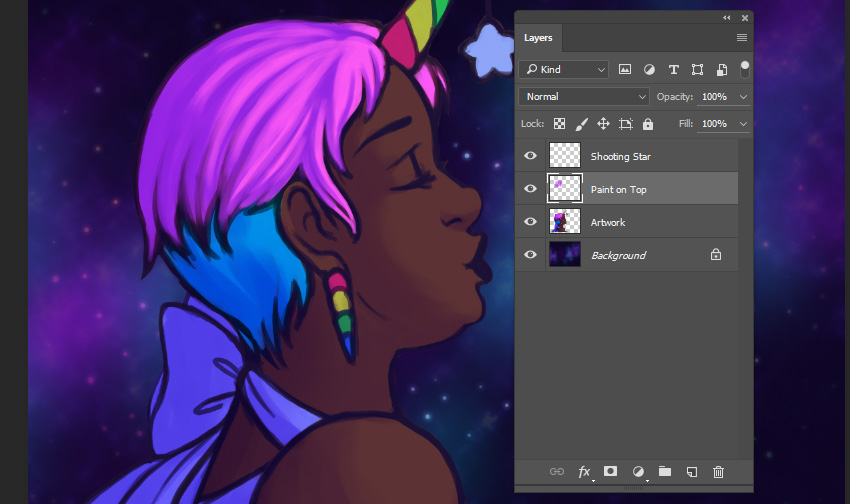Lock transparent pixels icon
Viewport: 850px width, 504px height.
(559, 124)
